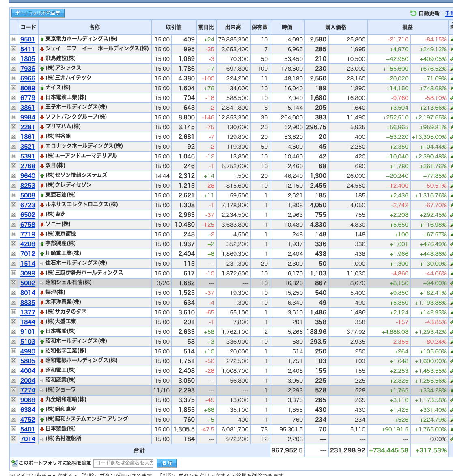Click the 保有数 column header
The image size is (453, 476).
tap(260, 27)
